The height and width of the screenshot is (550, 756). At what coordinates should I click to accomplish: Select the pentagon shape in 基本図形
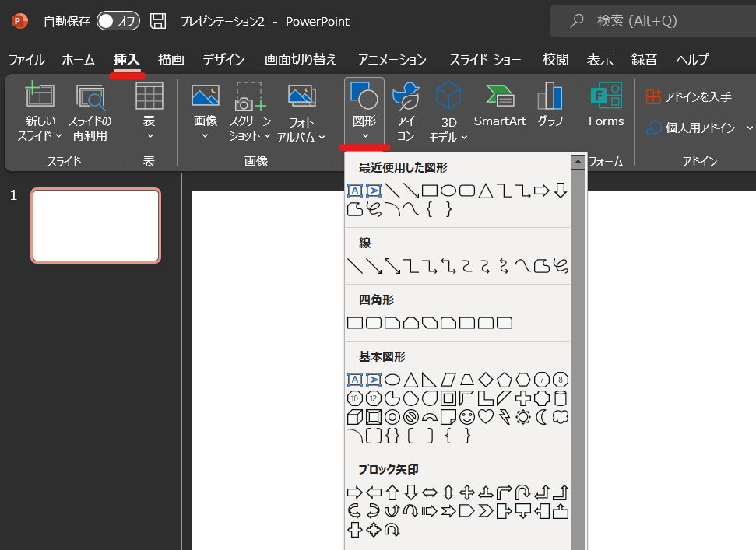click(x=505, y=380)
